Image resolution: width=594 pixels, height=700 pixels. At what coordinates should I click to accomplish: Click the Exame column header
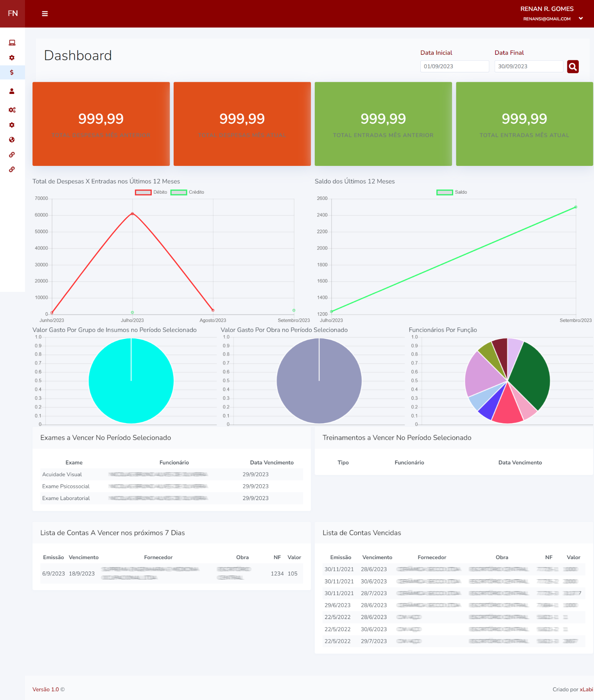tap(74, 462)
